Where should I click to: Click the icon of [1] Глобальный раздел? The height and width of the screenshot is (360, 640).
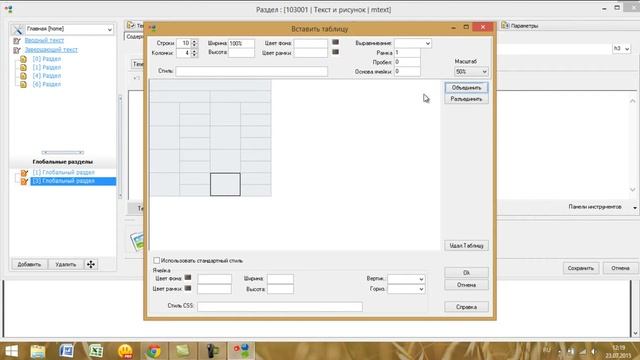point(24,173)
